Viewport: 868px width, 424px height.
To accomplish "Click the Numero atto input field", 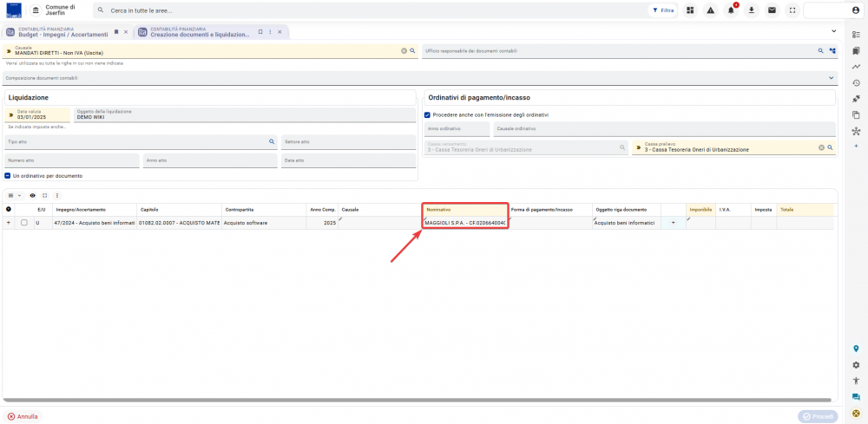I will 72,160.
